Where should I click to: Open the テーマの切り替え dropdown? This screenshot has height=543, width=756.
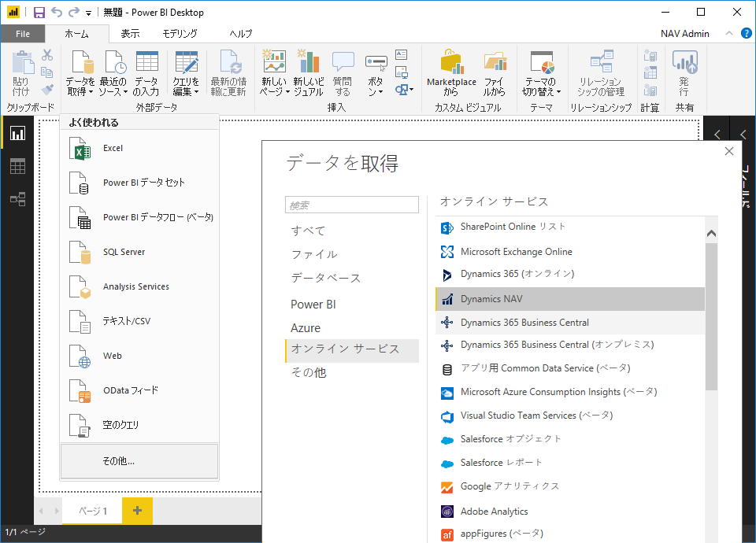(542, 73)
